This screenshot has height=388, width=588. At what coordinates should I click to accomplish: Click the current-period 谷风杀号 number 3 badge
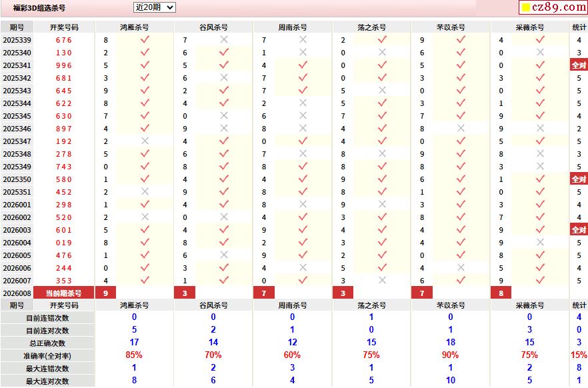(185, 293)
